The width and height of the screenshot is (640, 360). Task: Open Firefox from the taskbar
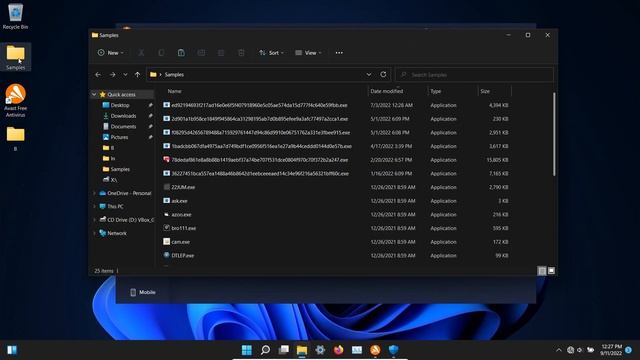(x=338, y=350)
